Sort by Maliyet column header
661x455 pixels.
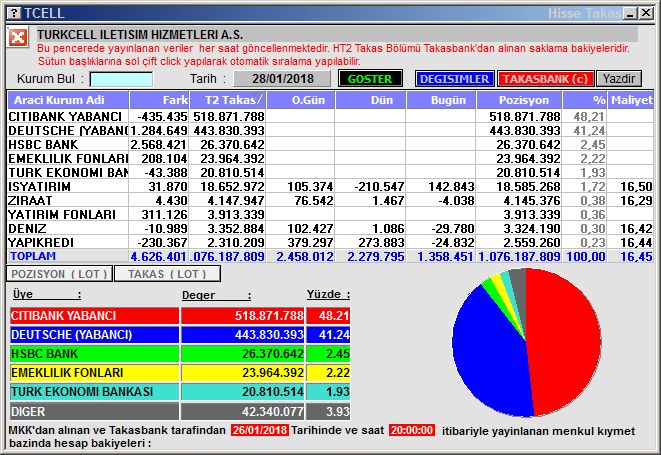click(x=631, y=100)
